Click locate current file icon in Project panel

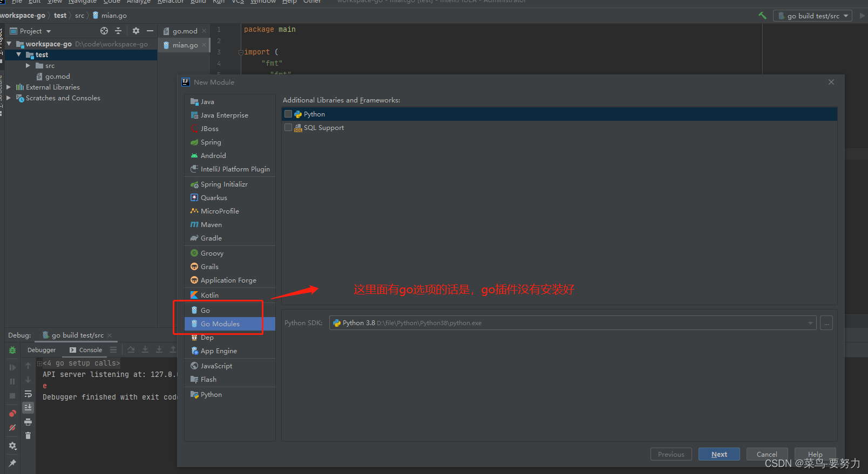point(104,31)
